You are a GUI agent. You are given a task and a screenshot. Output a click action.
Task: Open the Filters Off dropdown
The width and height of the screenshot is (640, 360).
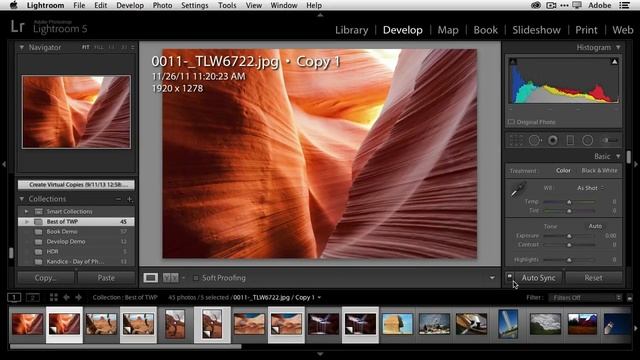coord(585,298)
